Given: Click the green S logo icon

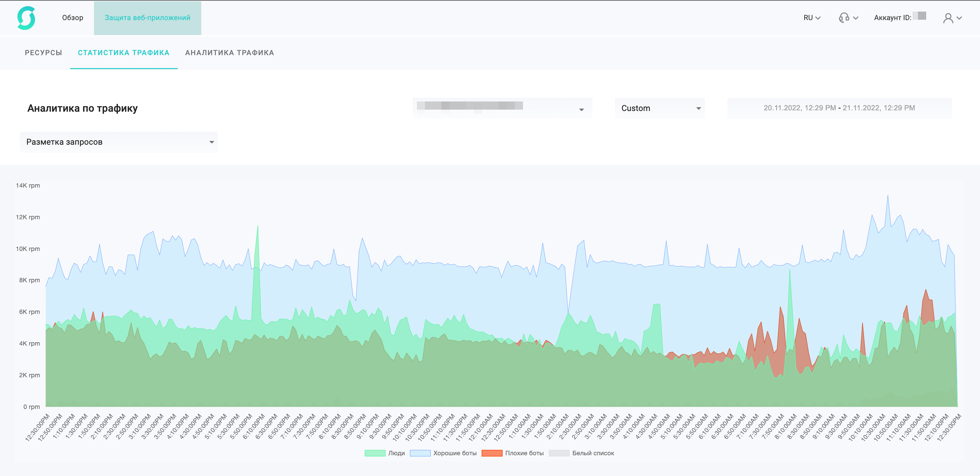Looking at the screenshot, I should click(x=26, y=18).
